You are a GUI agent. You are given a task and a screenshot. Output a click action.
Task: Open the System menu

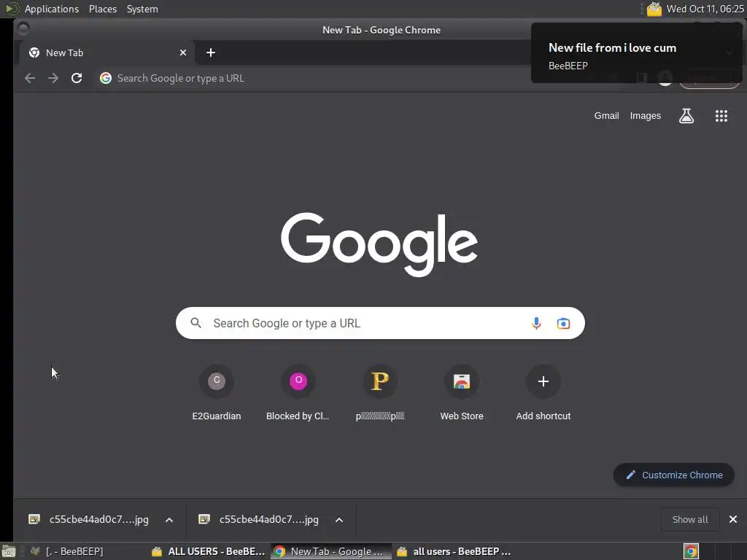[142, 9]
